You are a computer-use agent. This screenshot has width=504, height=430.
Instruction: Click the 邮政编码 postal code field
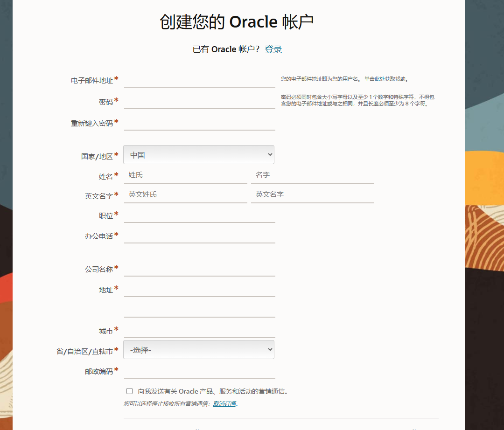(x=199, y=372)
